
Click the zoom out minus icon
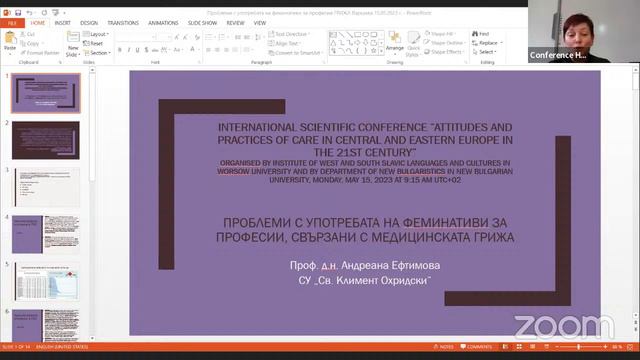557,347
